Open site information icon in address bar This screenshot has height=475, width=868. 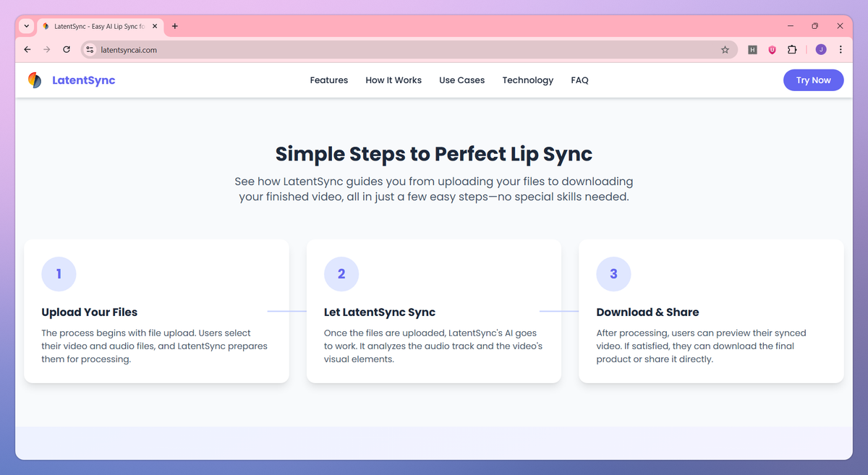(90, 50)
